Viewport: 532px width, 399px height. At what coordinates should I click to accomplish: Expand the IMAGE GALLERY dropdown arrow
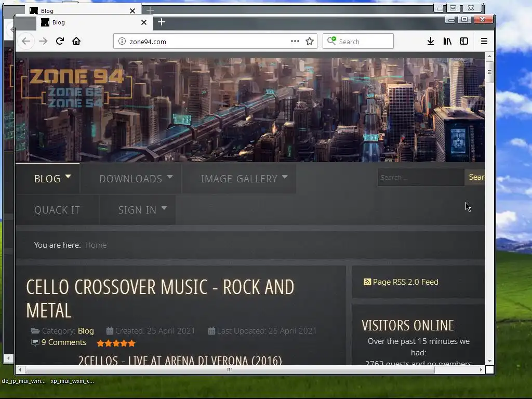285,177
